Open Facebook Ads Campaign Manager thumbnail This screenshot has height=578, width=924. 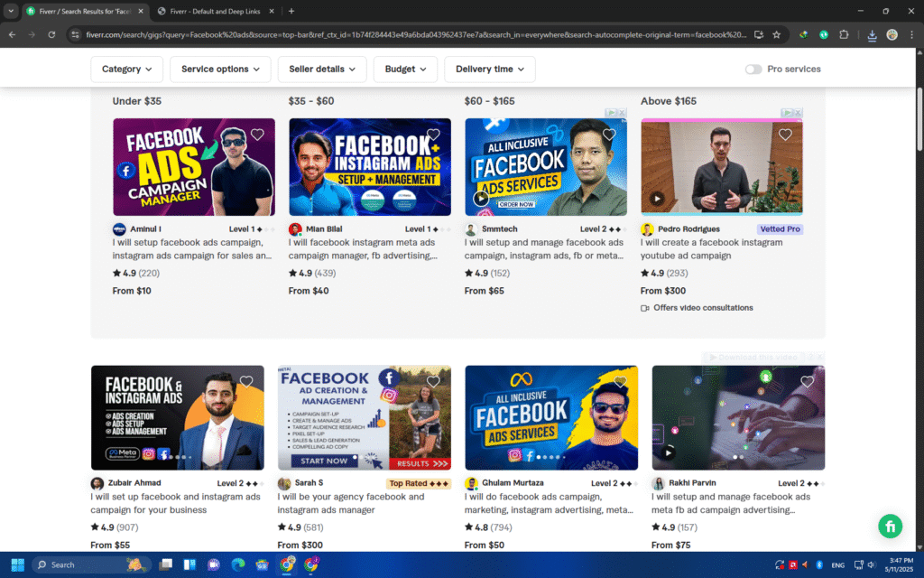pyautogui.click(x=194, y=167)
